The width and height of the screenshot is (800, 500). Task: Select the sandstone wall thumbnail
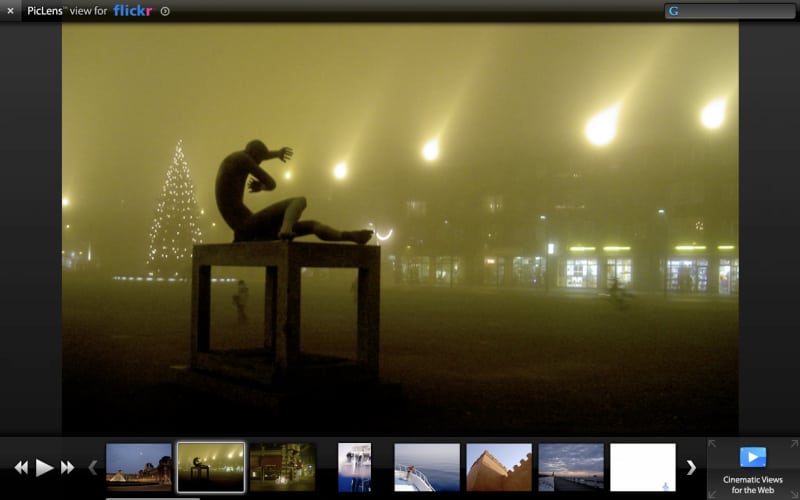click(499, 467)
